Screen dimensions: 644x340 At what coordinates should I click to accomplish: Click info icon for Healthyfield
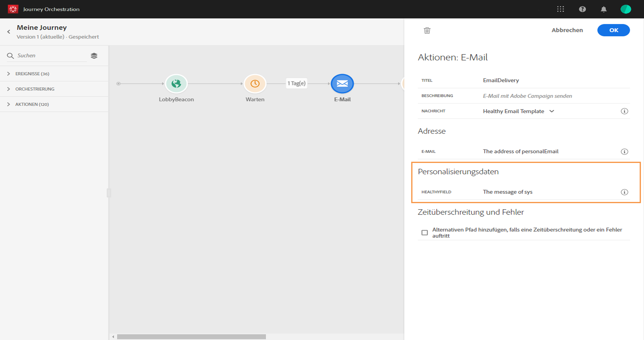point(624,192)
